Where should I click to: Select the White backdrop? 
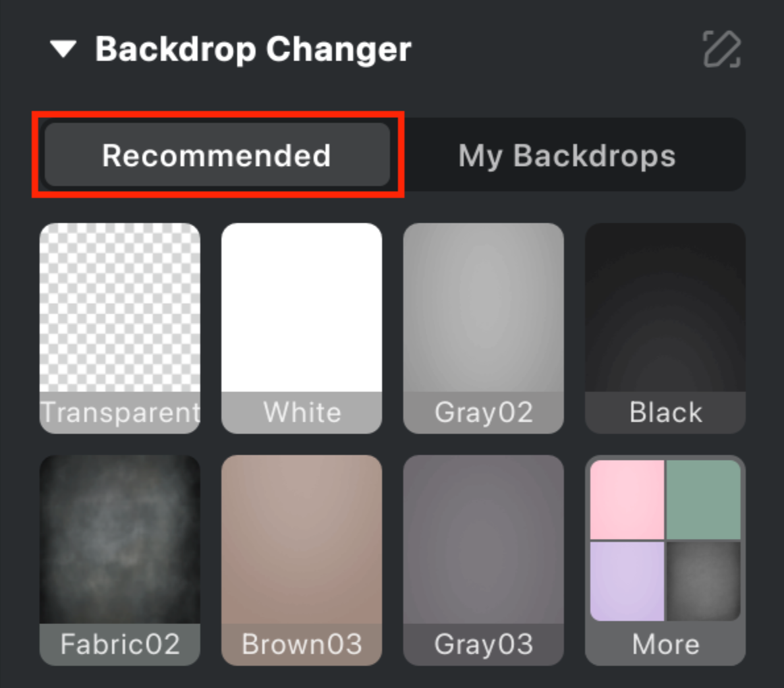point(301,310)
